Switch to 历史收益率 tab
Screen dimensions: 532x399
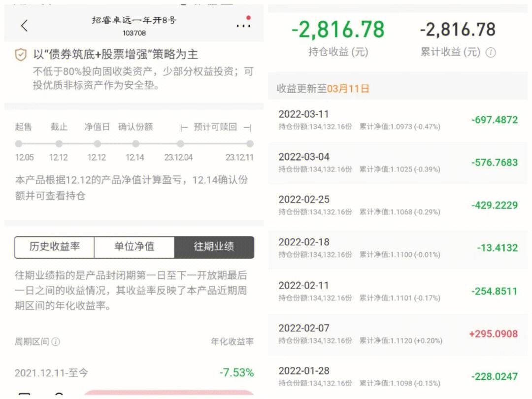(54, 247)
